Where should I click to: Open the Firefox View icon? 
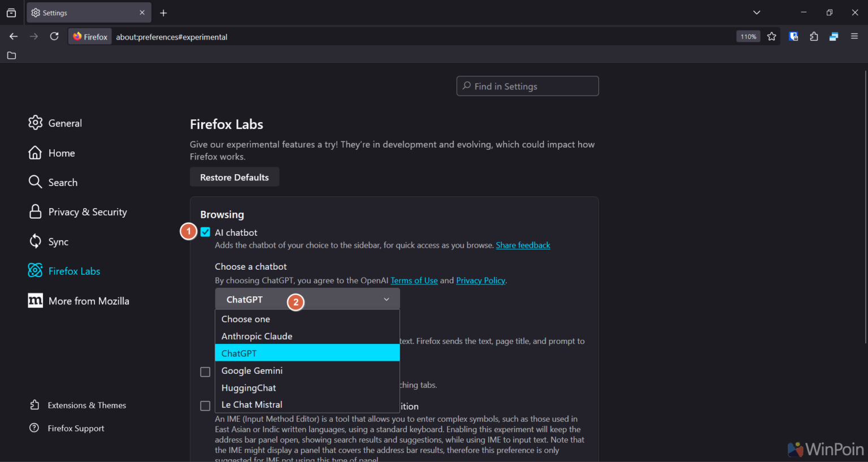[x=11, y=12]
